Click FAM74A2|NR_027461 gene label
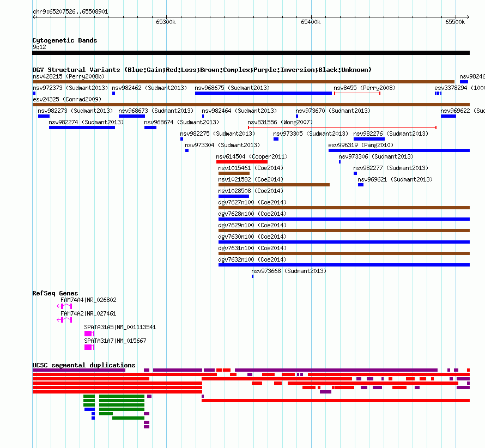The height and width of the screenshot is (448, 485). pyautogui.click(x=88, y=313)
